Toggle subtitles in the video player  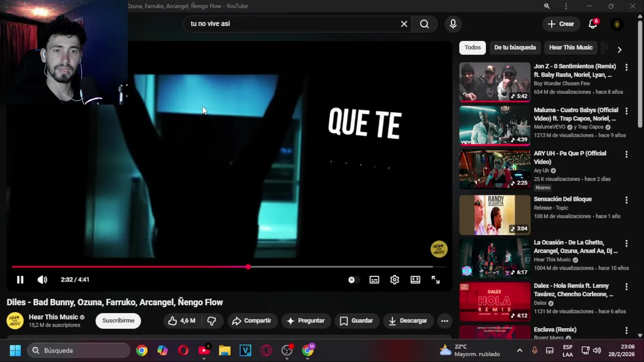[374, 280]
